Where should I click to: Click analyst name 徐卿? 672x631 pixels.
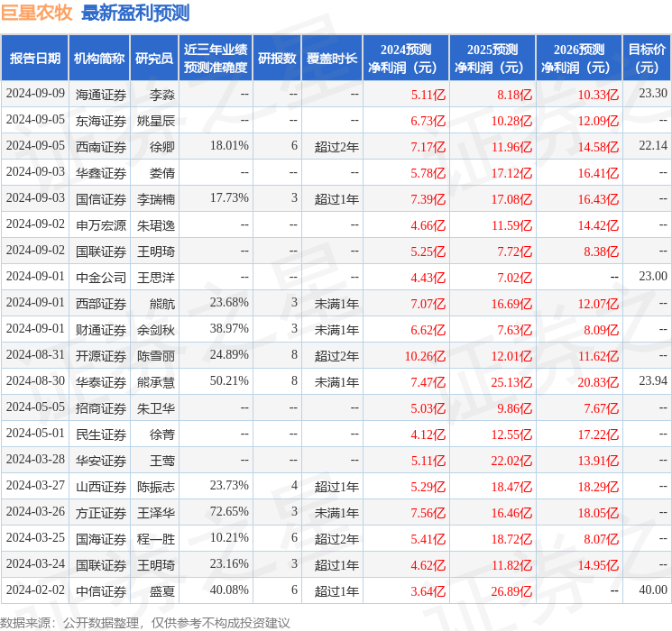pos(162,147)
